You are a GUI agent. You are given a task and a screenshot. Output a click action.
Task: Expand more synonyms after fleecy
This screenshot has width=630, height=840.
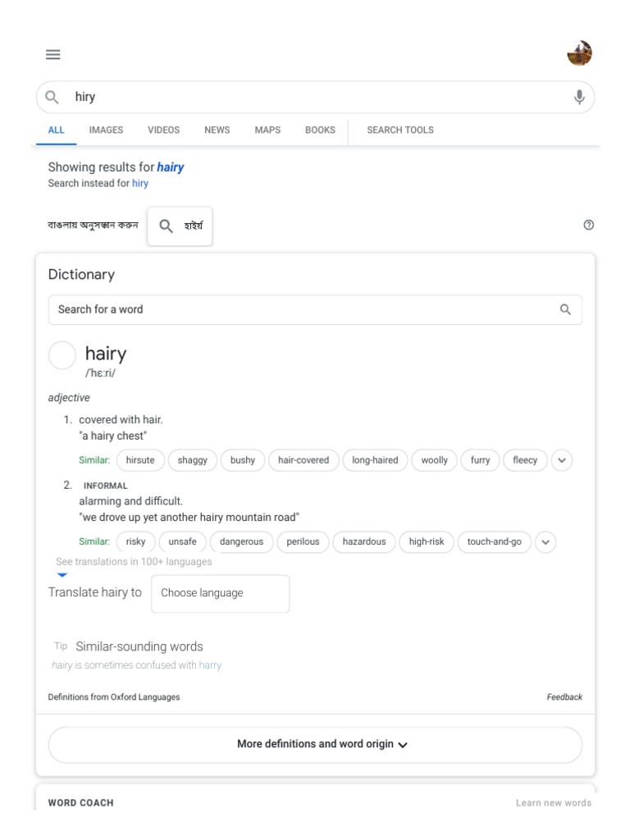tap(562, 460)
